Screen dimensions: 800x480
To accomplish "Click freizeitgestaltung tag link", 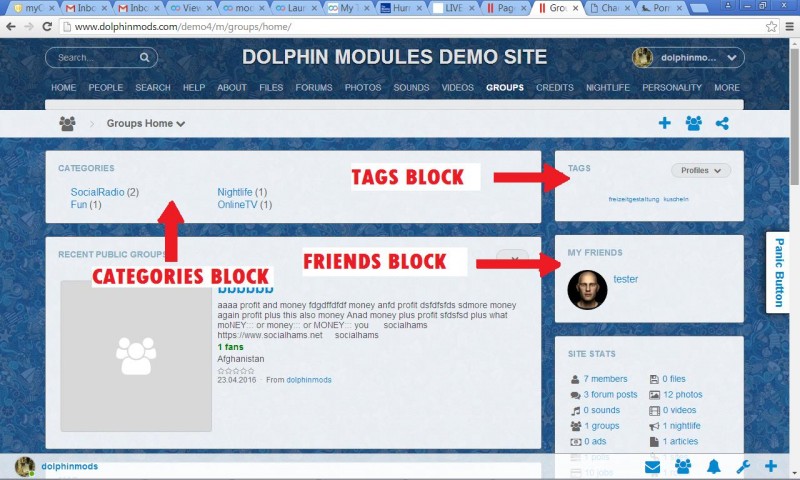I will 634,199.
